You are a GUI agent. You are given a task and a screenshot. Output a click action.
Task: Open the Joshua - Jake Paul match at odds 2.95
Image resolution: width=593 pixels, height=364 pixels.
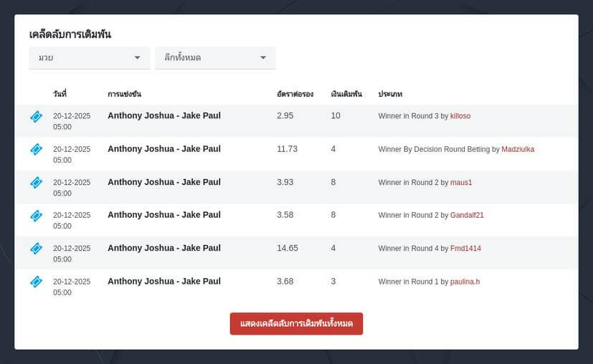click(x=164, y=115)
